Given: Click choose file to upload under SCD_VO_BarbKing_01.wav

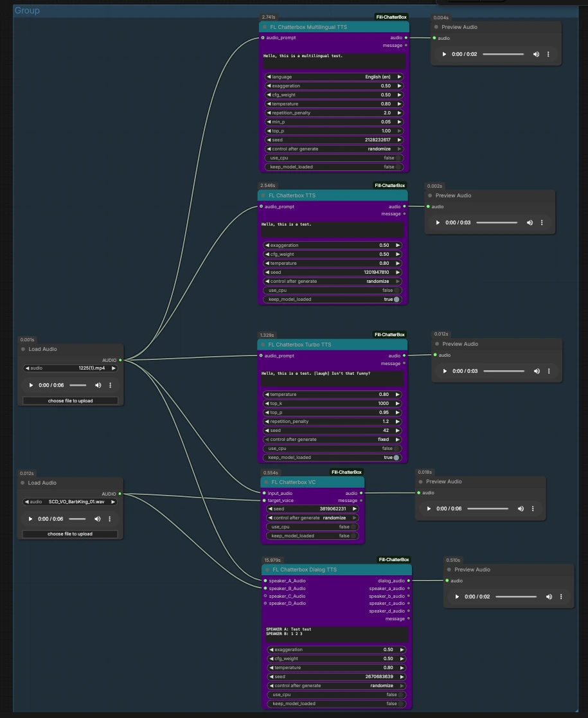Looking at the screenshot, I should tap(69, 534).
